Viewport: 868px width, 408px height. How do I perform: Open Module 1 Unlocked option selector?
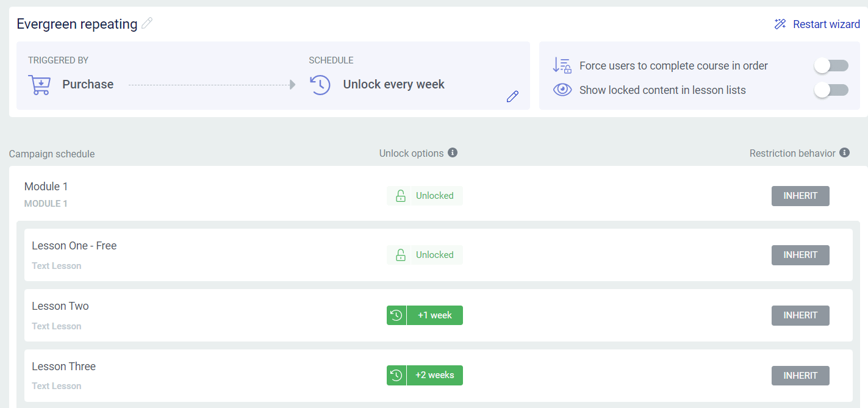click(425, 196)
